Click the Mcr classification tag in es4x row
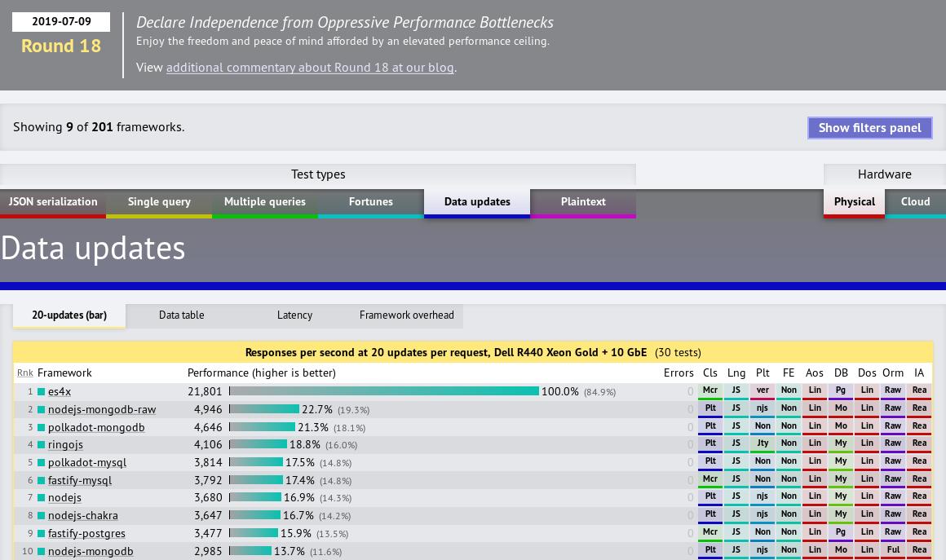The height and width of the screenshot is (560, 946). coord(710,390)
